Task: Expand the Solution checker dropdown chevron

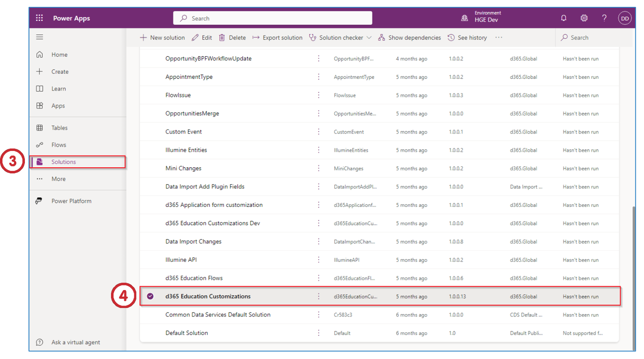Action: 369,38
